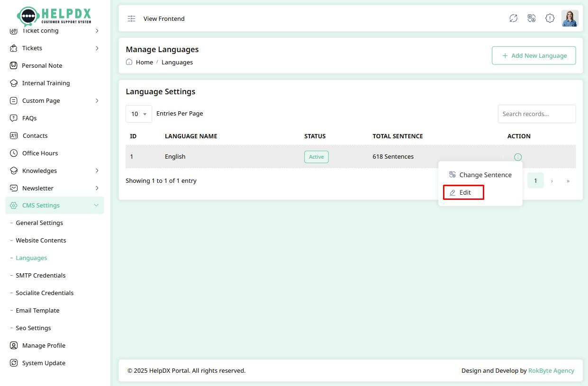The image size is (588, 386).
Task: Select Edit from the action menu
Action: (463, 192)
